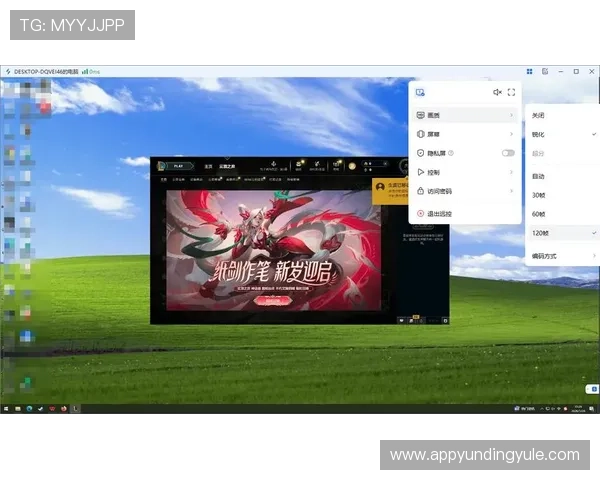600x480 pixels.
Task: Click the floating blue icon at right edge
Action: pyautogui.click(x=593, y=388)
